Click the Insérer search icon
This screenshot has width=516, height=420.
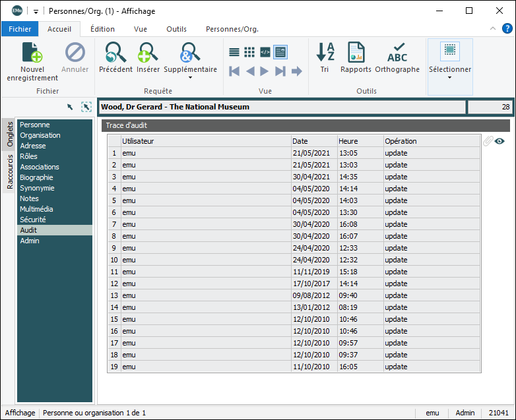[148, 53]
